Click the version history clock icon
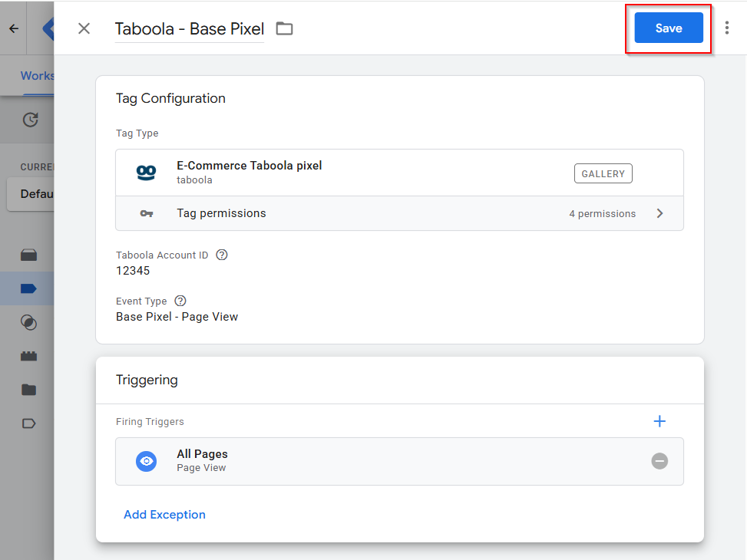 click(x=30, y=120)
